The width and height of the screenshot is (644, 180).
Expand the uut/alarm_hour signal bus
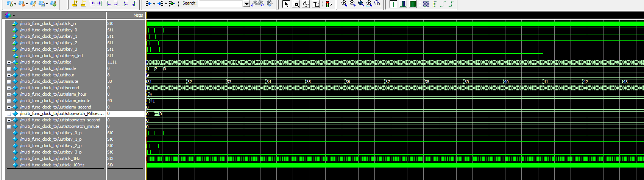click(9, 94)
